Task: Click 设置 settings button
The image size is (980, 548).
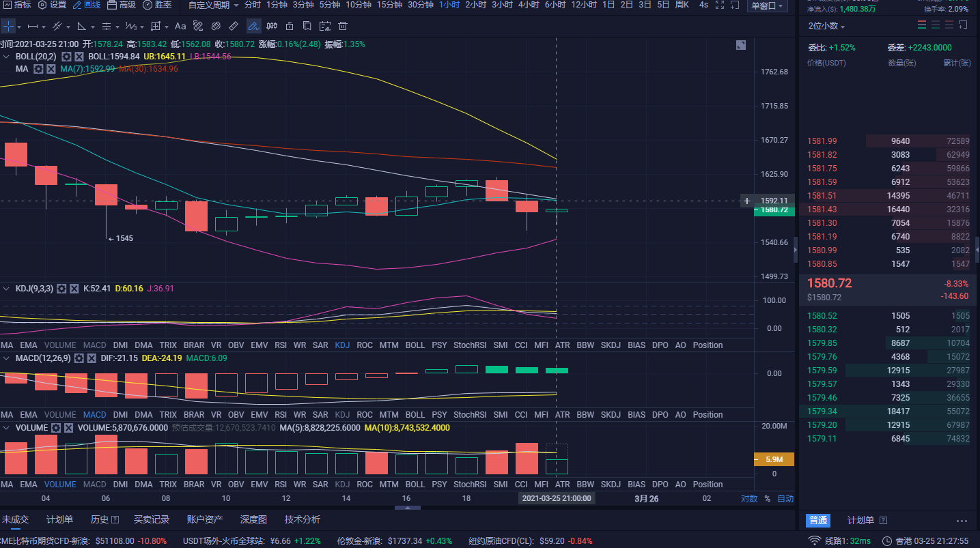Action: (x=52, y=5)
